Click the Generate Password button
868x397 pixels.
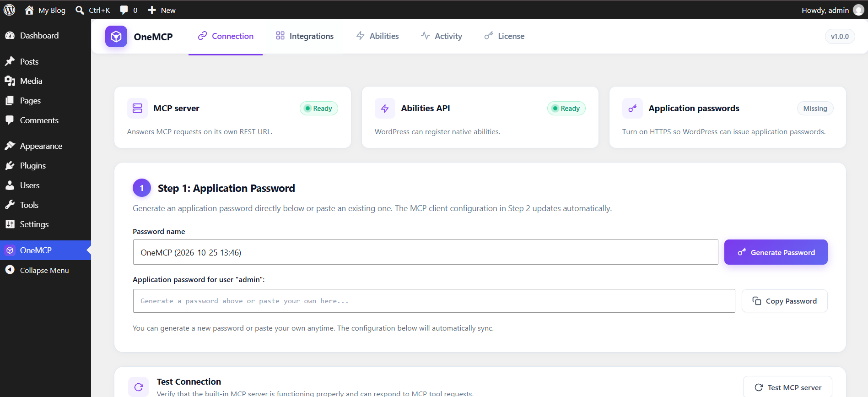(776, 252)
